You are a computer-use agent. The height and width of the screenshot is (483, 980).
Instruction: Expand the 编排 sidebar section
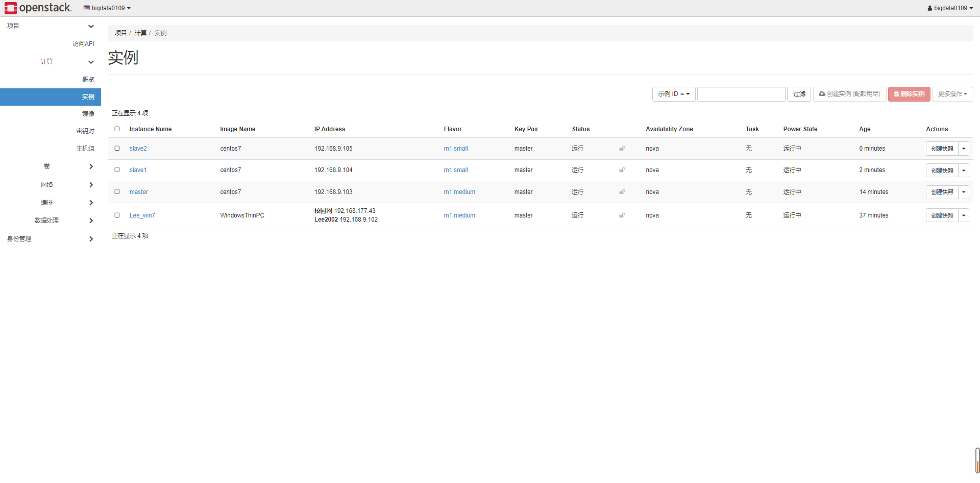point(51,203)
